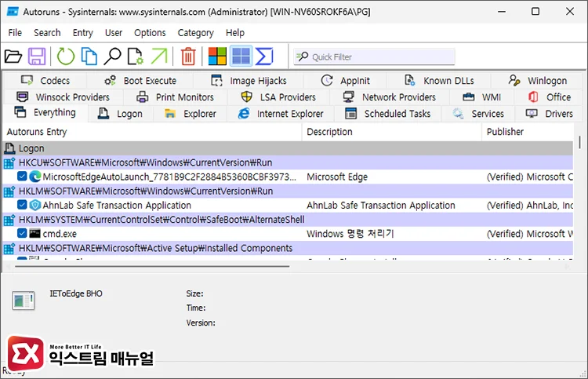Click the Refresh toolbar icon
The width and height of the screenshot is (588, 379).
click(x=65, y=56)
